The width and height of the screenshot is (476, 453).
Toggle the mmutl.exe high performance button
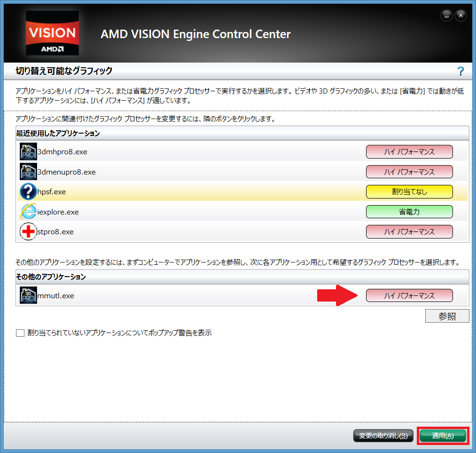click(x=409, y=295)
